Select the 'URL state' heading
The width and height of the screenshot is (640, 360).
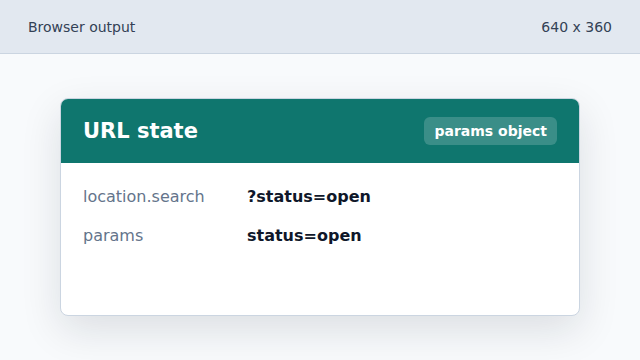point(140,131)
